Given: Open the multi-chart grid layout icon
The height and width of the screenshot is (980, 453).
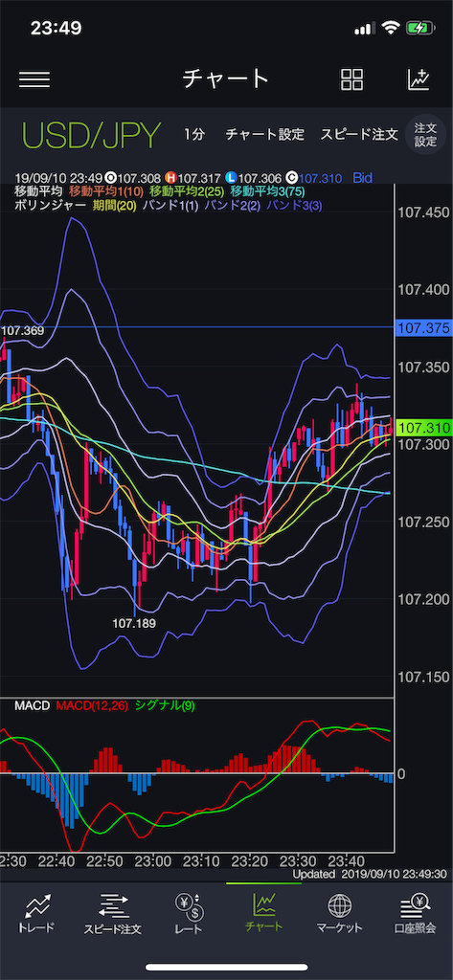Looking at the screenshot, I should coord(351,79).
